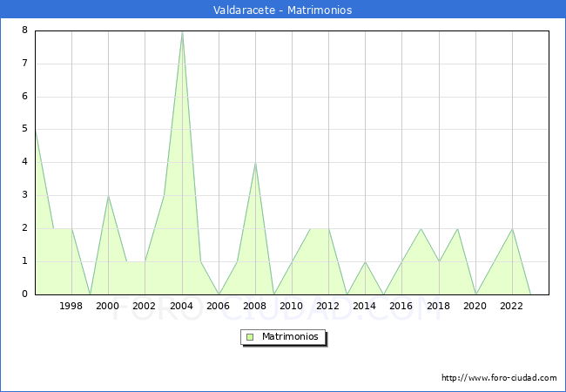Click the 2006 x-axis label

pyautogui.click(x=218, y=306)
